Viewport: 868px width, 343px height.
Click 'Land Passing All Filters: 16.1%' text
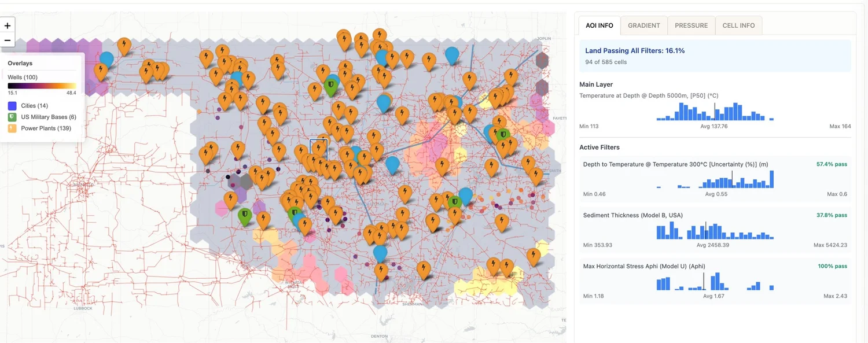pos(635,51)
